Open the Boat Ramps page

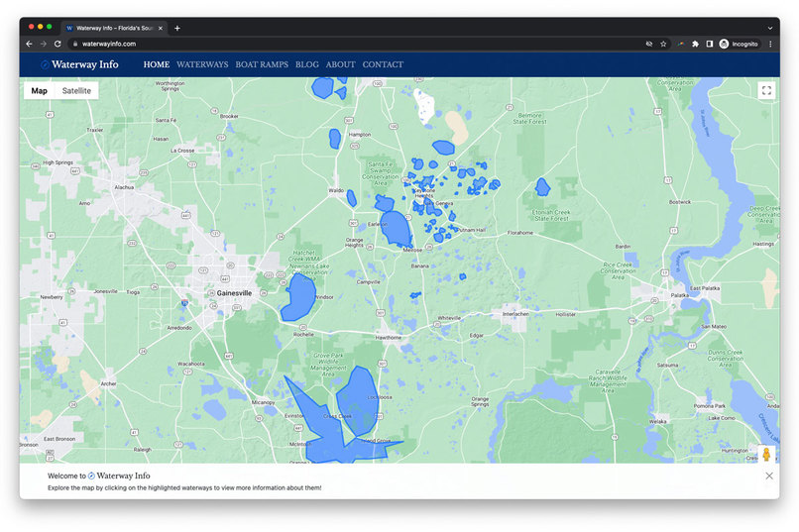coord(262,64)
